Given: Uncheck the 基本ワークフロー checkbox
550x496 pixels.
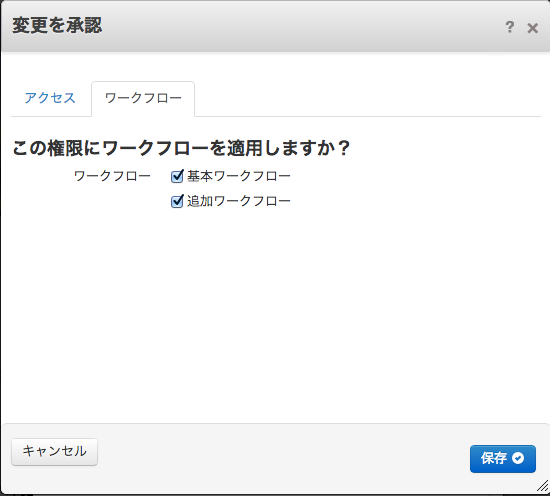Looking at the screenshot, I should click(x=177, y=176).
